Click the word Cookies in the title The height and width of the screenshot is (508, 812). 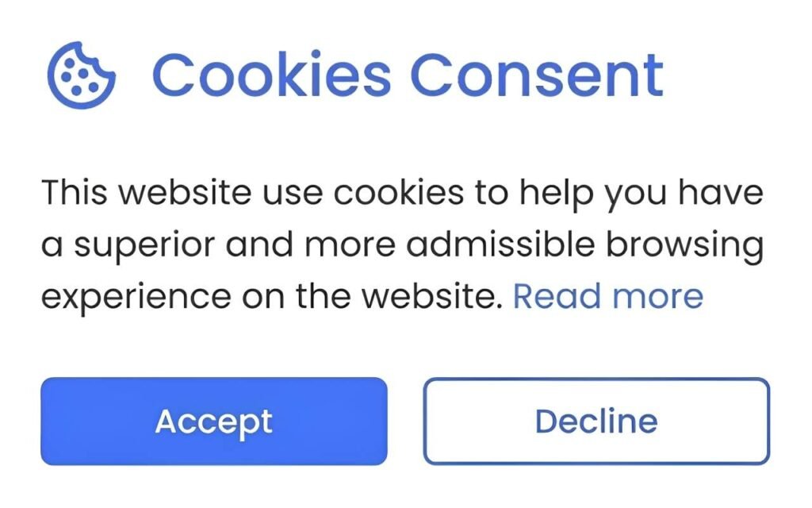click(271, 75)
